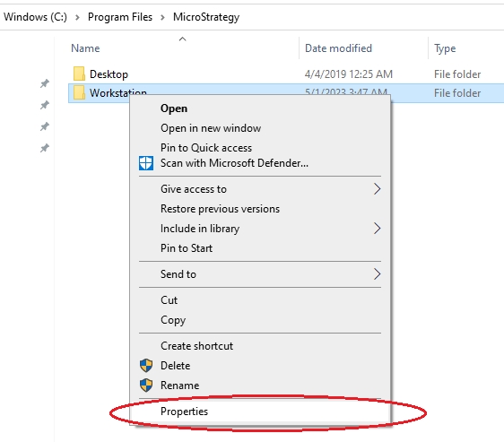Open breadcrumb chevron after Program Files
The height and width of the screenshot is (442, 504).
pyautogui.click(x=162, y=17)
